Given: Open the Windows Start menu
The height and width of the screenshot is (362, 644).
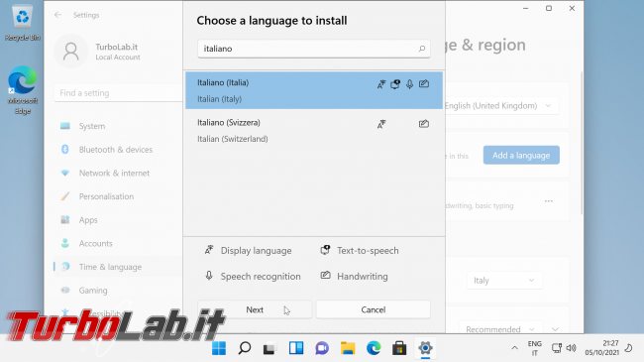Looking at the screenshot, I should [219, 348].
